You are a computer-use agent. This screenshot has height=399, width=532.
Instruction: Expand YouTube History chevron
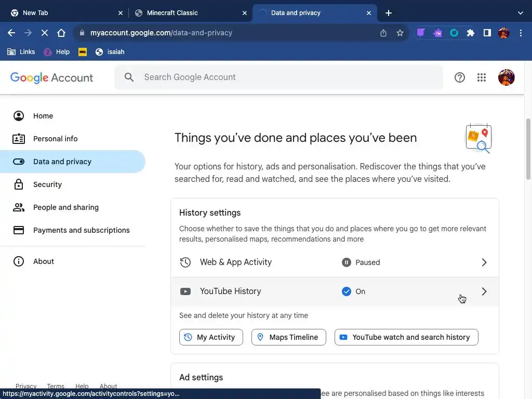coord(484,291)
